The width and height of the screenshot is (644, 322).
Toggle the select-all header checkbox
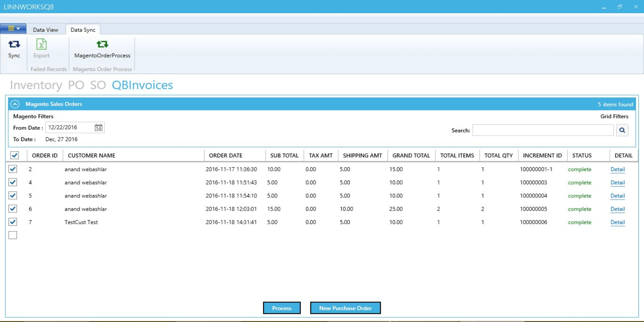14,155
